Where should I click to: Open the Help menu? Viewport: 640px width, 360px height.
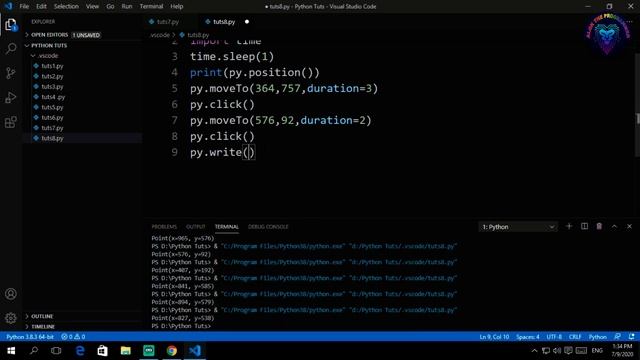click(x=176, y=7)
